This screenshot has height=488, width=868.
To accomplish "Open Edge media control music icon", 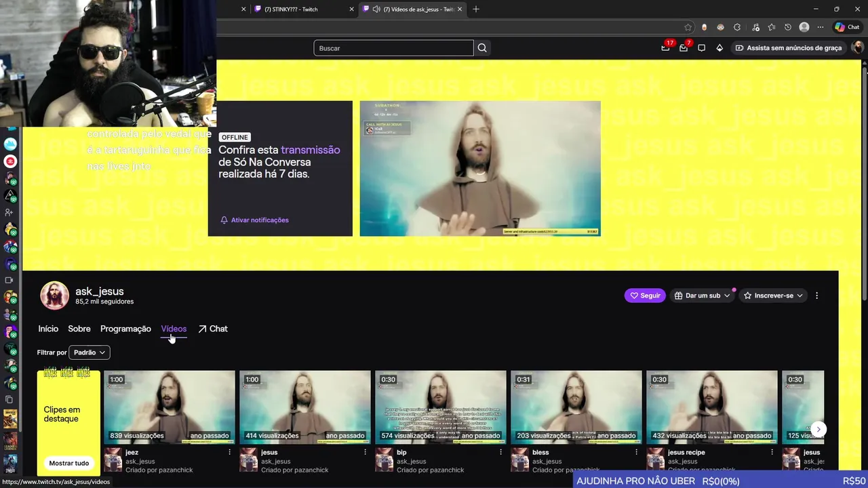I will tap(755, 27).
